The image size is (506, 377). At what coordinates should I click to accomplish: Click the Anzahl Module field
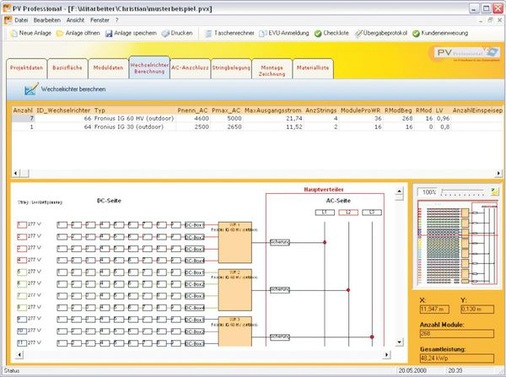[x=457, y=333]
